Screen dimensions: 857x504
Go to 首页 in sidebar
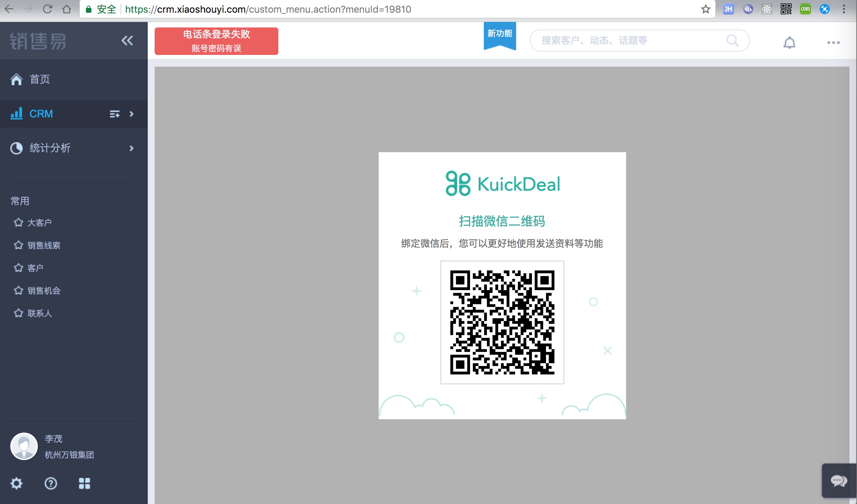pyautogui.click(x=40, y=79)
